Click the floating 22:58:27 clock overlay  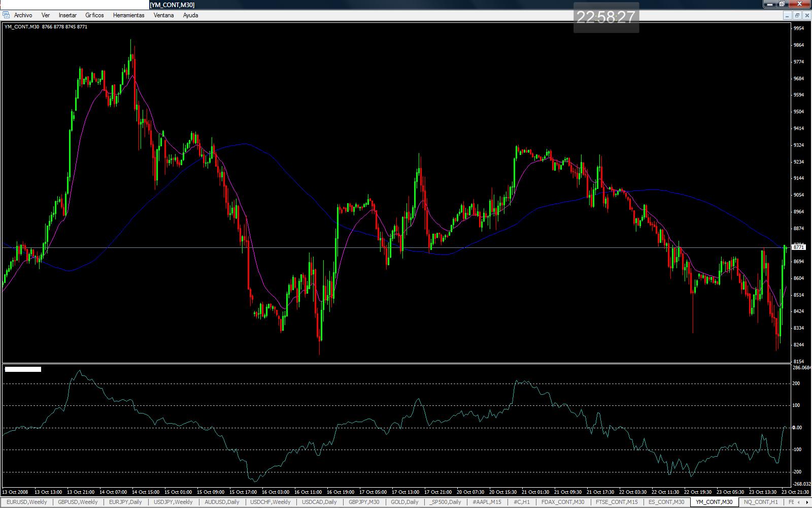(606, 17)
